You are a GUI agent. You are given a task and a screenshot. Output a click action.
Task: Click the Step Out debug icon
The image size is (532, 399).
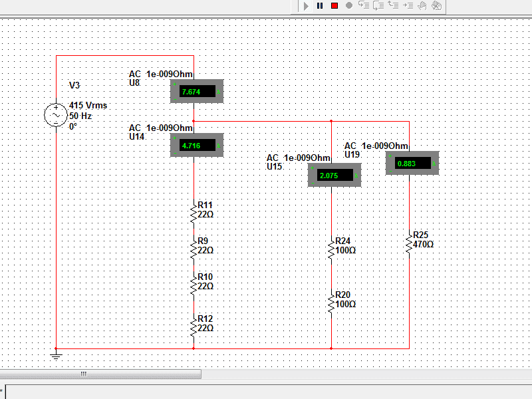(x=392, y=6)
